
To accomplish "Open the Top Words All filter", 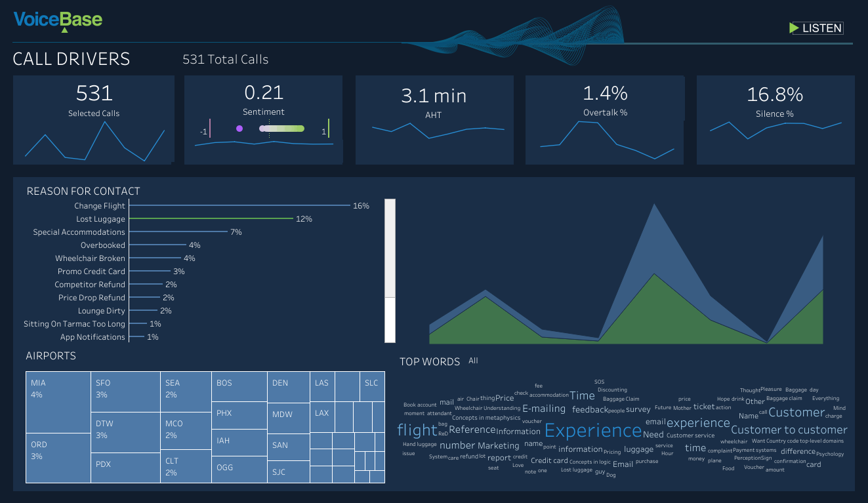I will (x=473, y=361).
